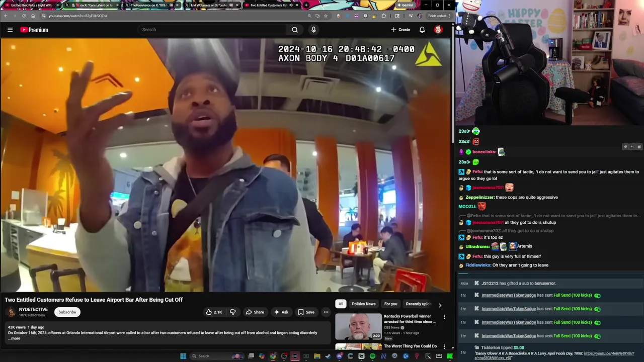Open options menu for Worst Thing video
This screenshot has width=644, height=362.
[444, 346]
